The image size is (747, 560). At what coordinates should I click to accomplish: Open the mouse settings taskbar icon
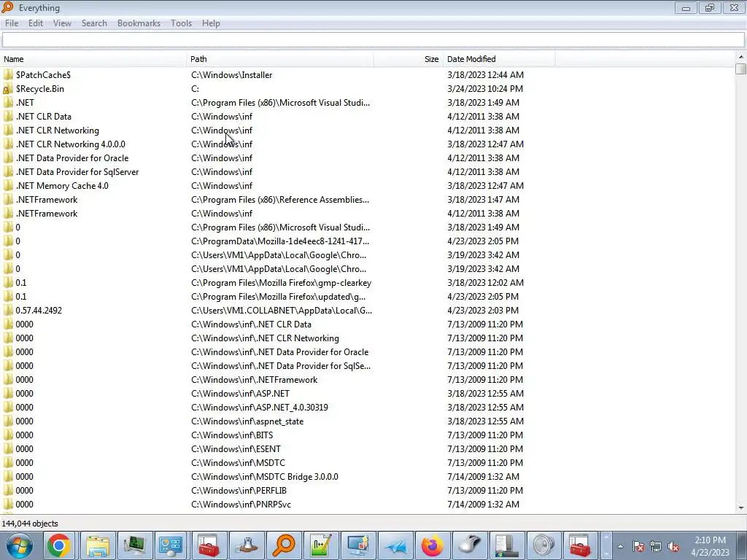click(469, 545)
